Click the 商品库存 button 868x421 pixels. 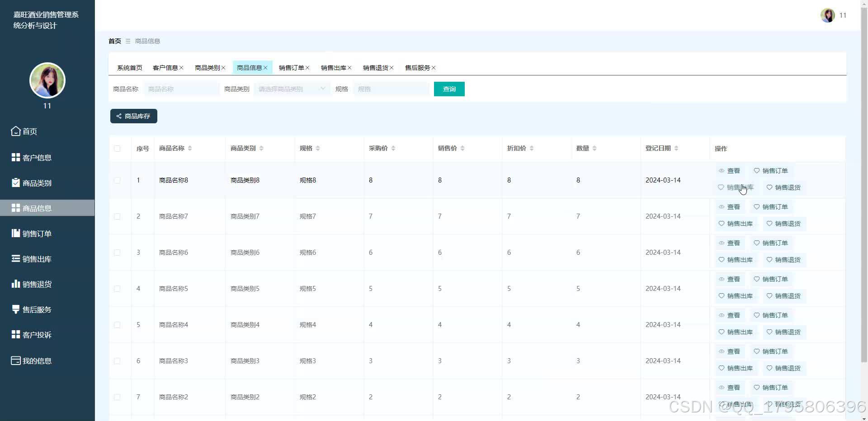click(134, 116)
